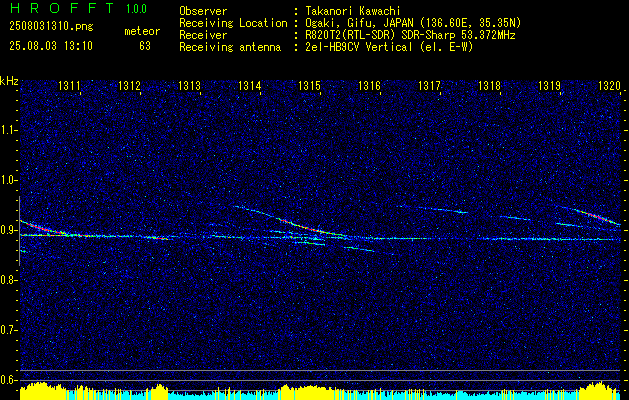629x400 pixels.
Task: Select the meteor count value 63
Action: (x=145, y=46)
